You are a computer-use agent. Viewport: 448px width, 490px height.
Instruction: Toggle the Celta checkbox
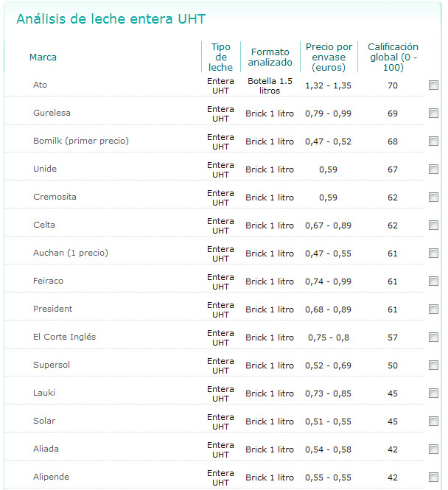point(433,225)
